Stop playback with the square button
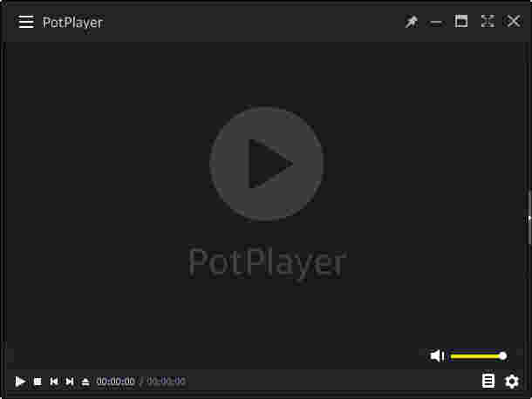The height and width of the screenshot is (399, 532). click(x=38, y=382)
